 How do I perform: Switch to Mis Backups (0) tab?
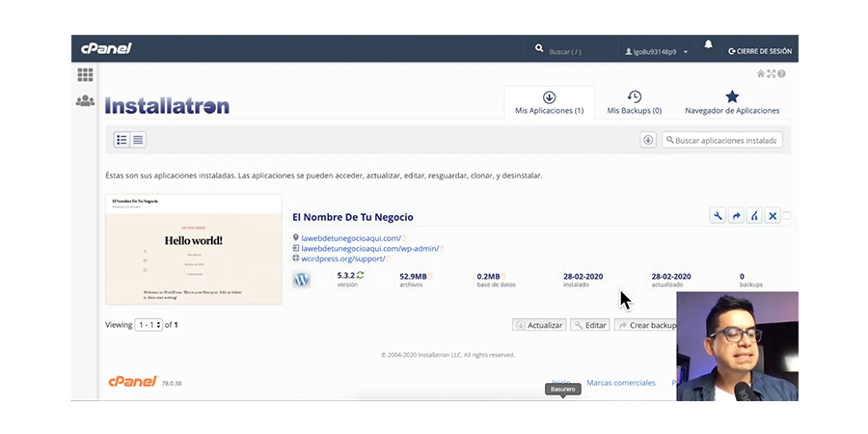[x=635, y=103]
